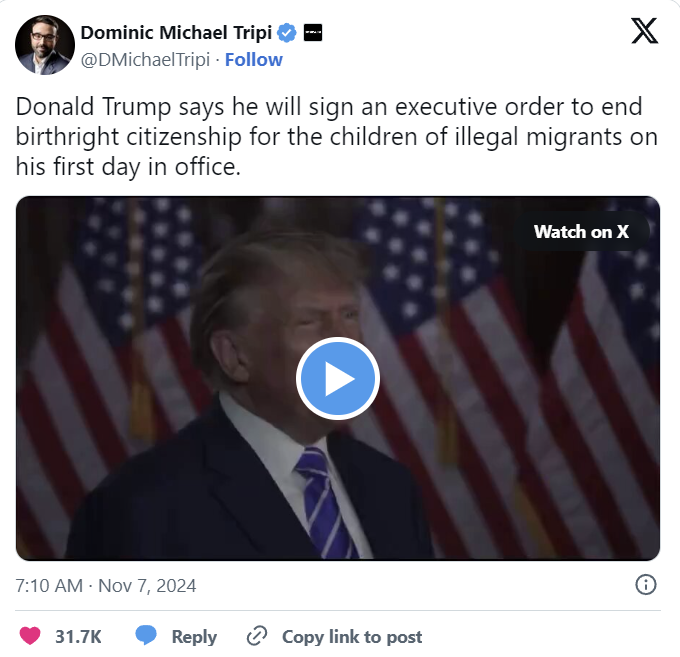Click the blue reply speech bubble icon
680x657 pixels.
(x=146, y=636)
